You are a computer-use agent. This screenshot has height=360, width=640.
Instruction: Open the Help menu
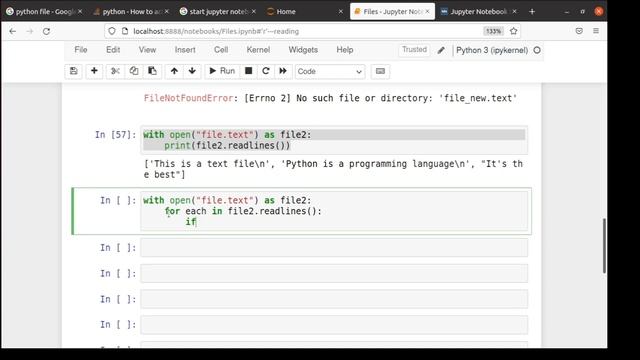345,50
